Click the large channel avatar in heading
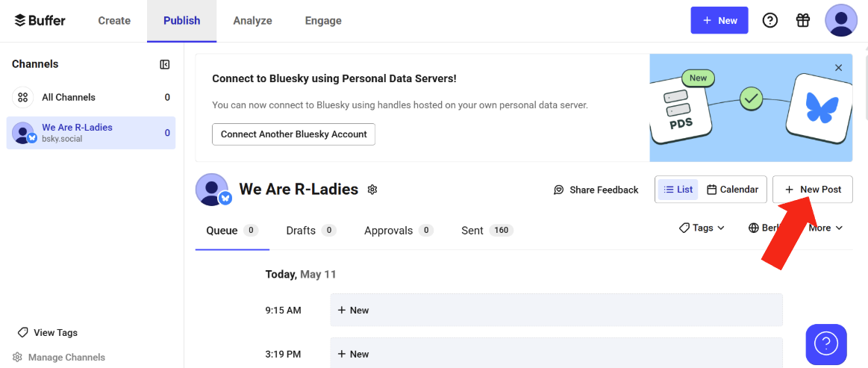 click(x=212, y=190)
